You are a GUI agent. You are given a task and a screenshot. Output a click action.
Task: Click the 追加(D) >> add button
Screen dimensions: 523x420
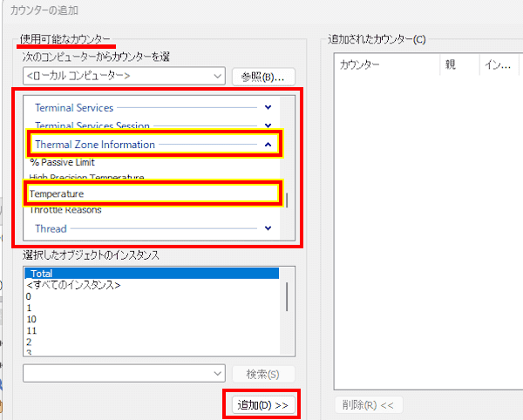(x=262, y=405)
